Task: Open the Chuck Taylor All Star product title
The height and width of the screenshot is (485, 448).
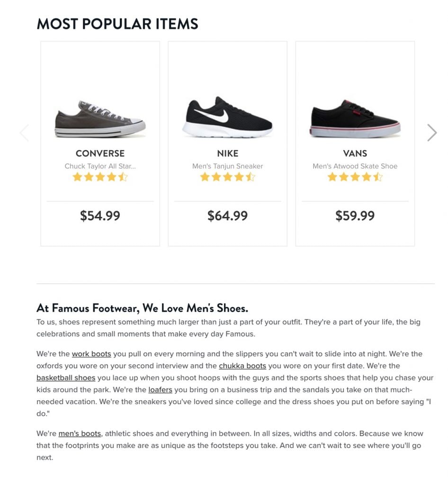Action: pyautogui.click(x=100, y=166)
